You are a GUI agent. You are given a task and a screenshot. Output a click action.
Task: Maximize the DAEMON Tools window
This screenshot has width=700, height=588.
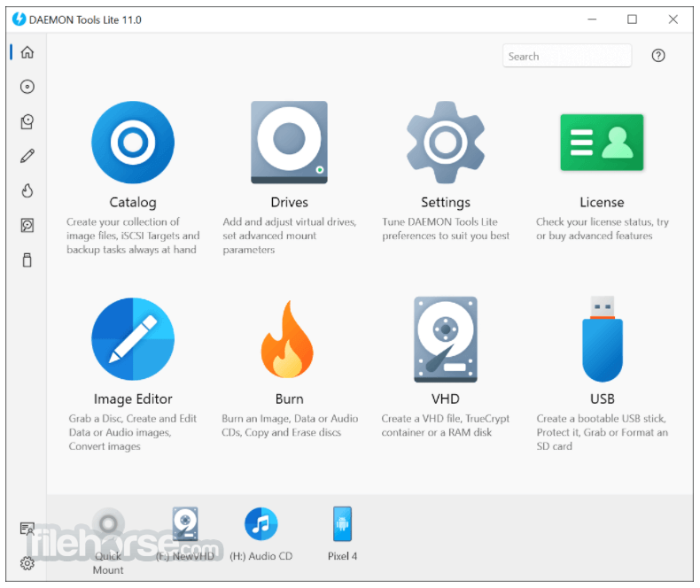click(x=632, y=19)
